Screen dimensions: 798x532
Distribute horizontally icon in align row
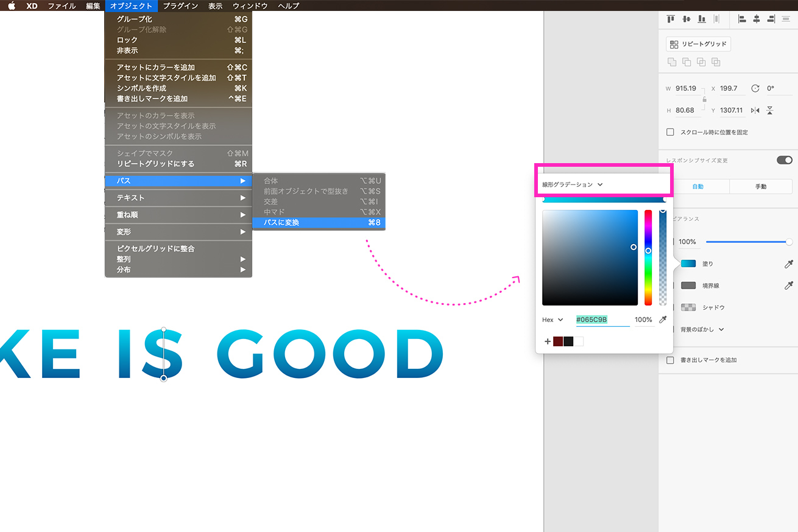(x=716, y=19)
